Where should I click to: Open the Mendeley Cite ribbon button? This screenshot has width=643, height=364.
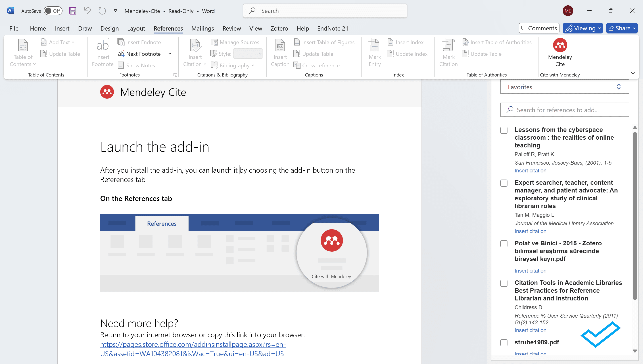[560, 53]
